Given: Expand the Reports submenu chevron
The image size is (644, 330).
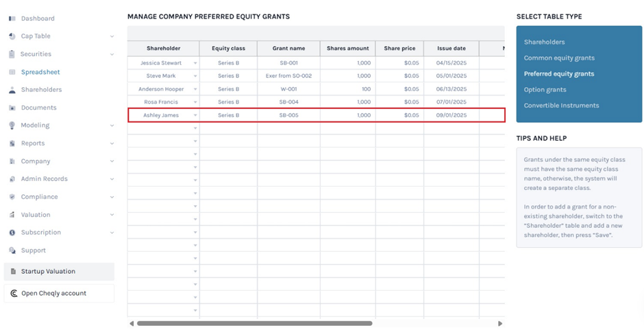Looking at the screenshot, I should [112, 143].
